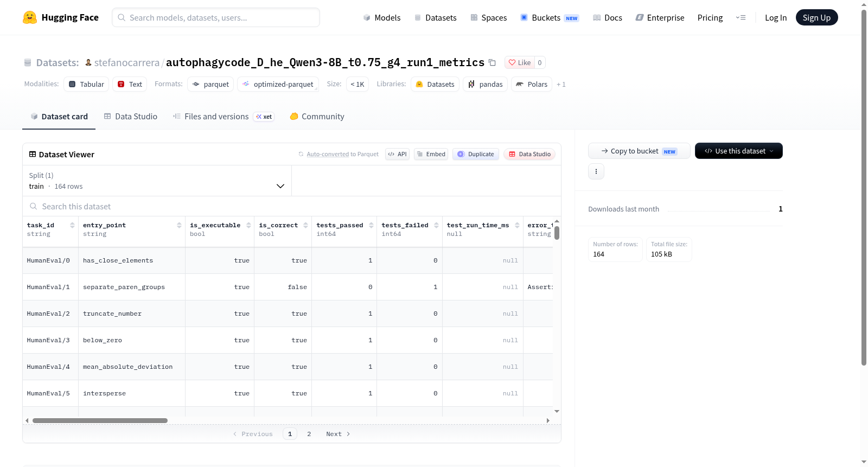Sort by the test_run_time_ms column icon

click(517, 225)
